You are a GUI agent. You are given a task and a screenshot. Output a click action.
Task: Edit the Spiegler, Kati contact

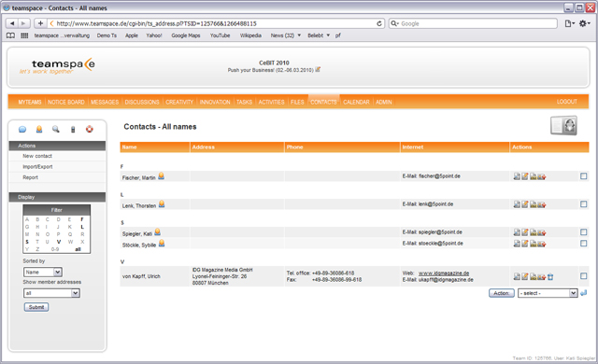(x=525, y=232)
